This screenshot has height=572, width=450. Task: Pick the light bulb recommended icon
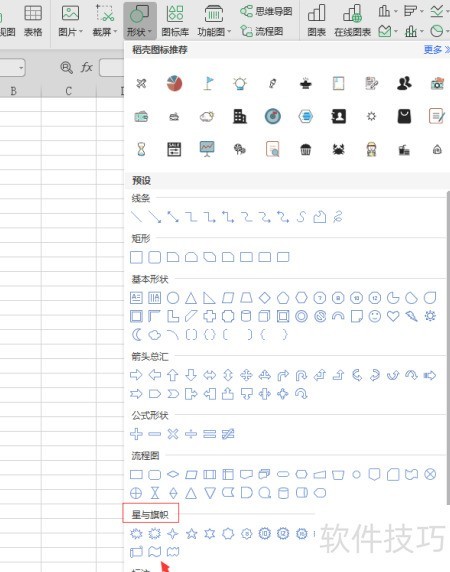click(x=240, y=84)
